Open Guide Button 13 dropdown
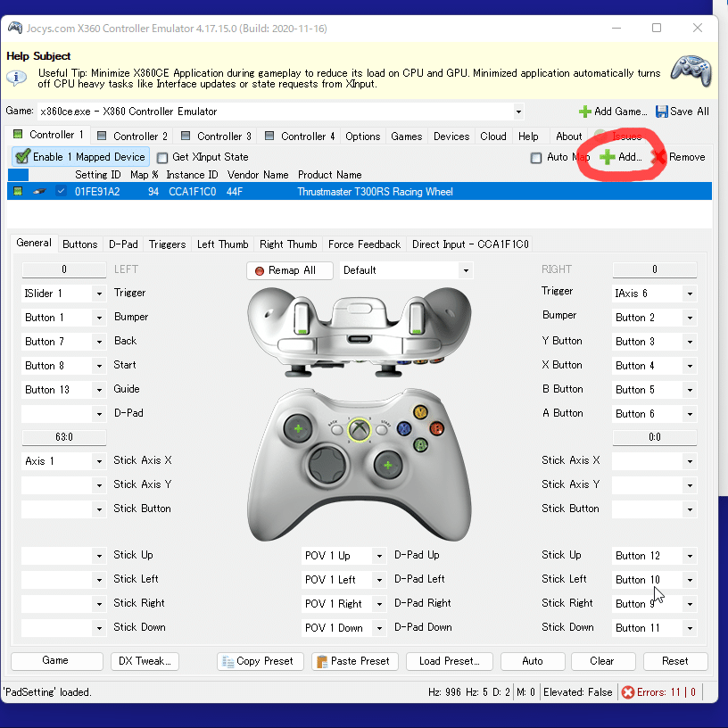 (x=99, y=390)
